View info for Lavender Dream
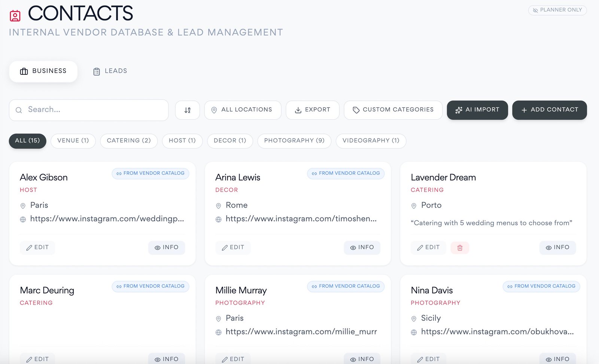 [557, 248]
